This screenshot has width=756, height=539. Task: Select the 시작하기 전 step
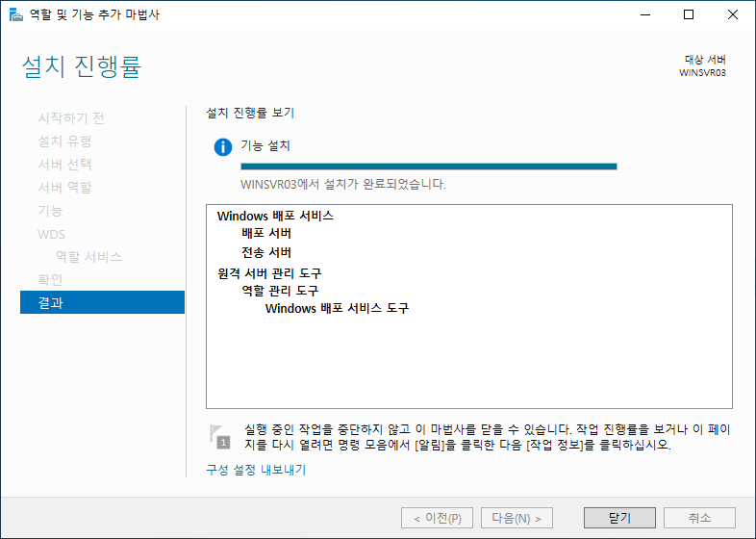coord(71,117)
